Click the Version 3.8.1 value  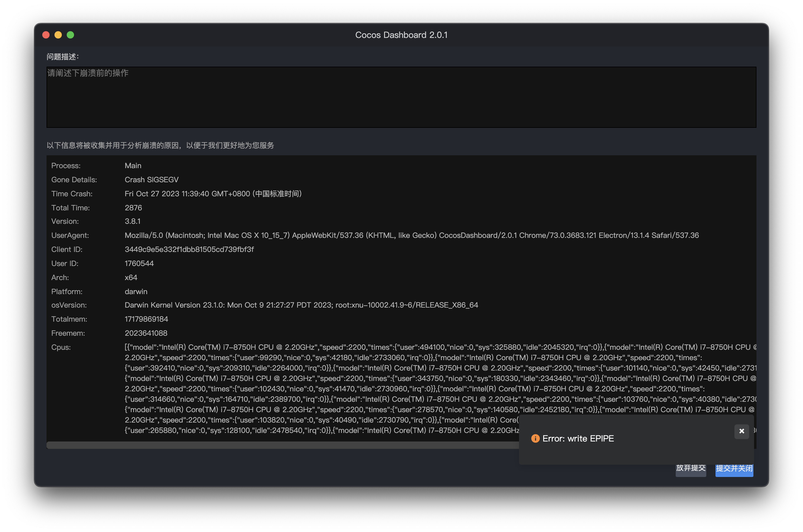(133, 221)
